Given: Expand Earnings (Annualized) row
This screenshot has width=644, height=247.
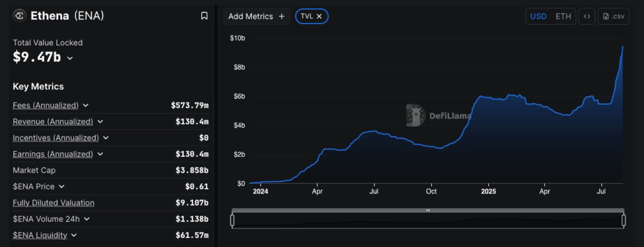Looking at the screenshot, I should (100, 154).
